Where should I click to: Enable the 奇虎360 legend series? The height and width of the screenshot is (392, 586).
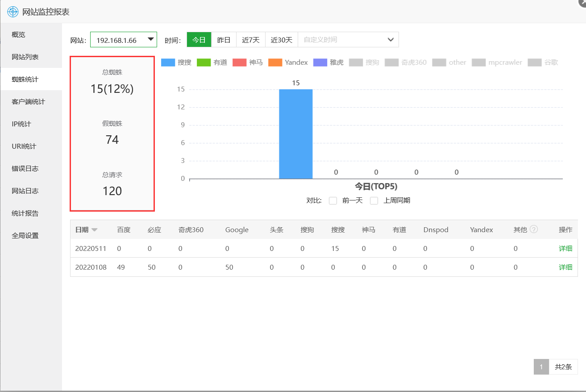tap(406, 63)
